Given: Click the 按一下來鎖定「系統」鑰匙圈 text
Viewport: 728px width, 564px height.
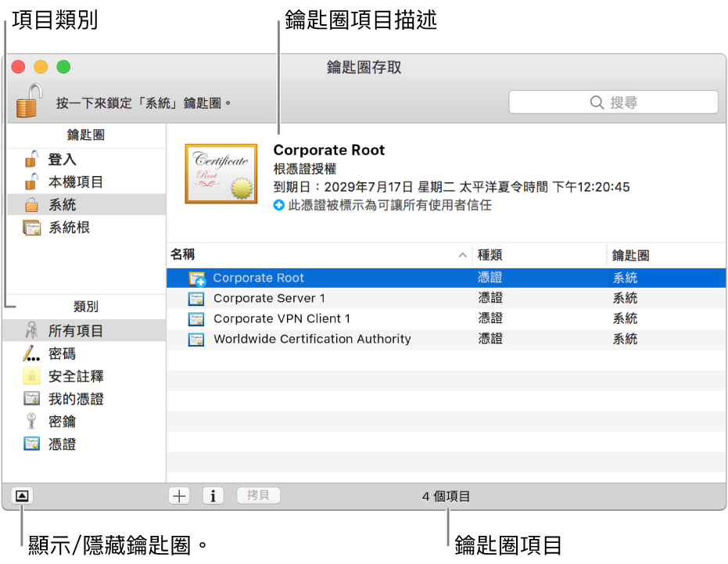Looking at the screenshot, I should [143, 102].
